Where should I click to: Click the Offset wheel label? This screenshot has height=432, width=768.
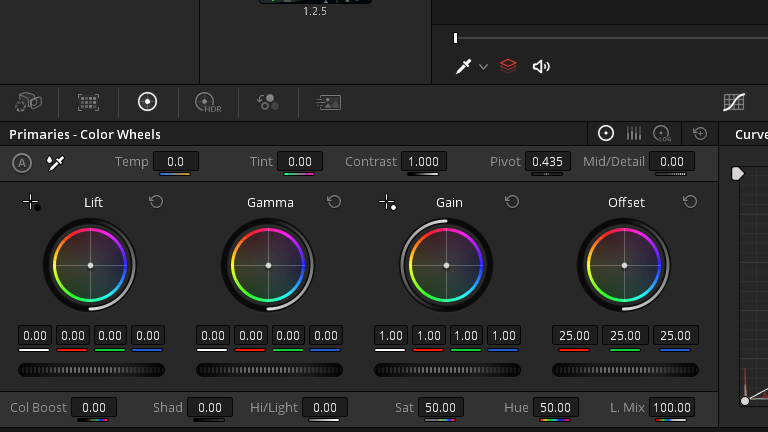coord(626,202)
